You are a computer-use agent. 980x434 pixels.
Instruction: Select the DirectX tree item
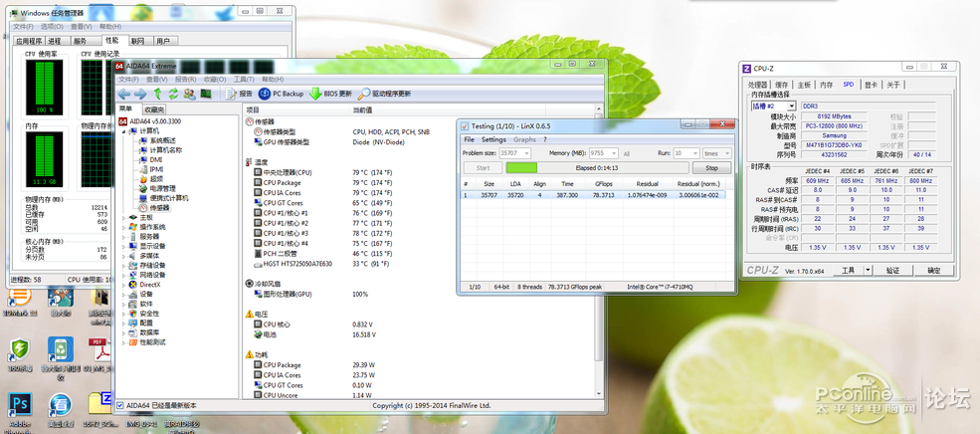click(x=144, y=285)
